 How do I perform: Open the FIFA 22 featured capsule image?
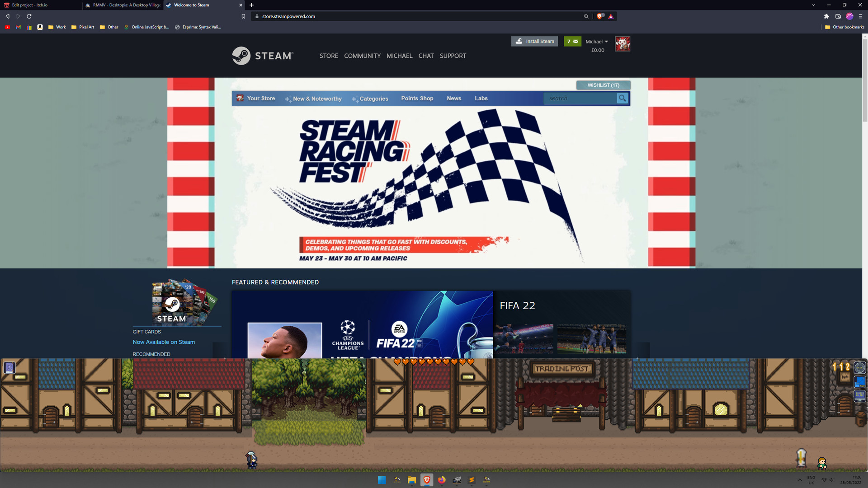tap(362, 324)
